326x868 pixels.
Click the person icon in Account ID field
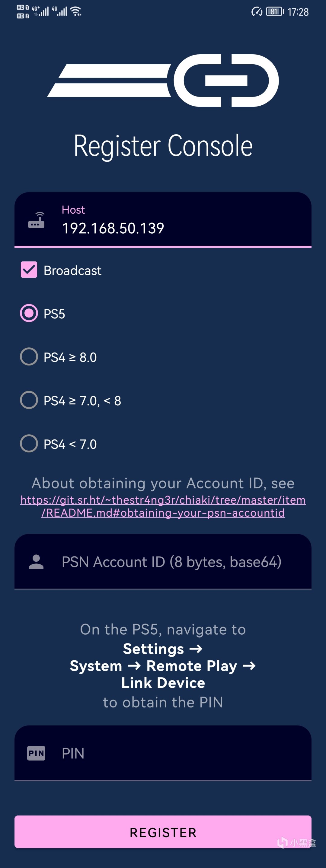click(x=37, y=562)
